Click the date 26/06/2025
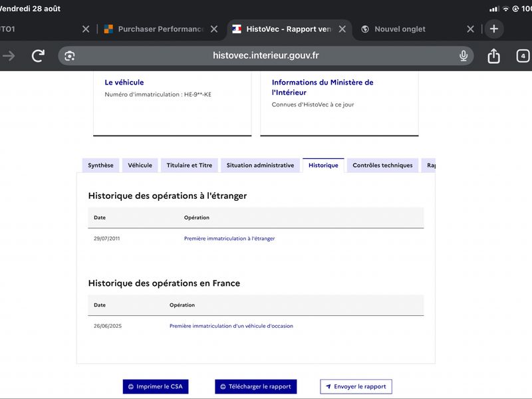Screen dimensions: 532x399 [108, 326]
